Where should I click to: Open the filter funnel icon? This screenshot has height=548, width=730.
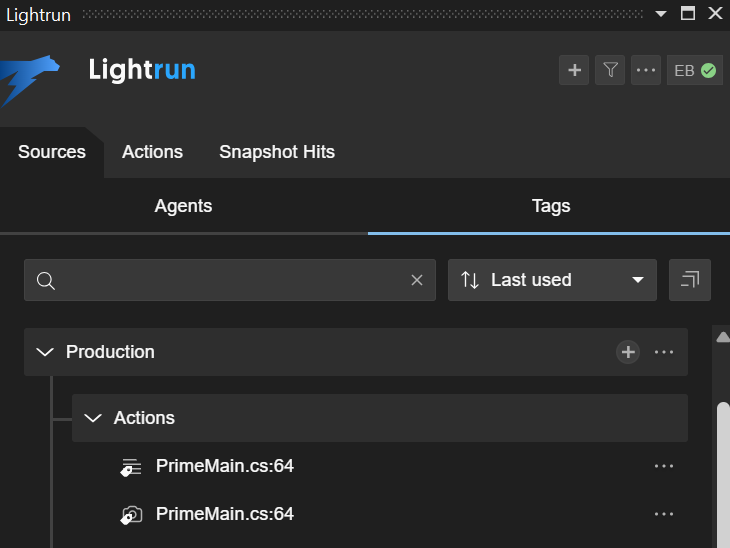point(610,70)
